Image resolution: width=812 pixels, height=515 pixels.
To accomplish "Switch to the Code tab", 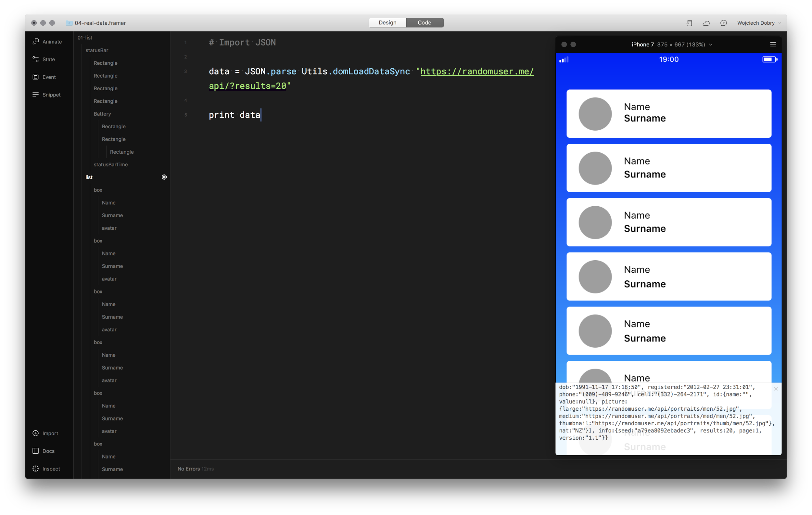I will 425,23.
